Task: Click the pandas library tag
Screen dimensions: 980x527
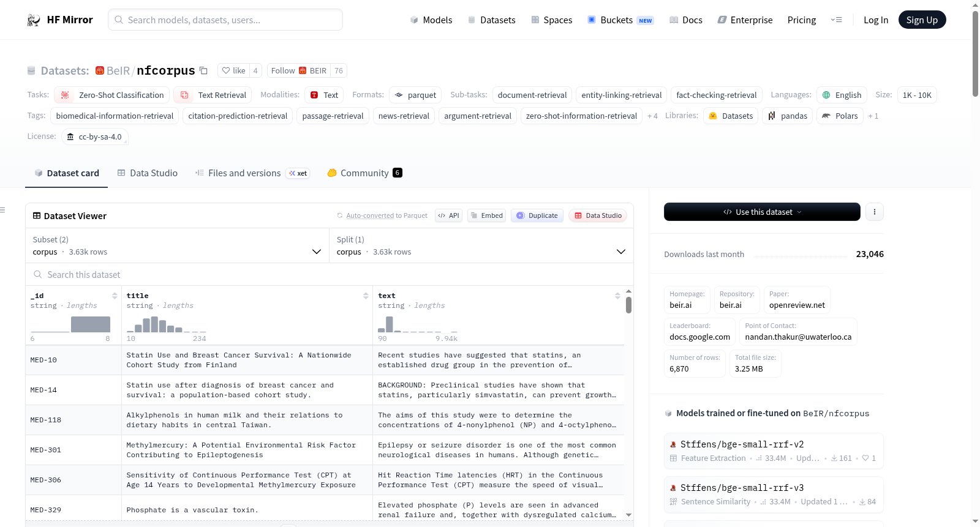Action: pos(788,116)
